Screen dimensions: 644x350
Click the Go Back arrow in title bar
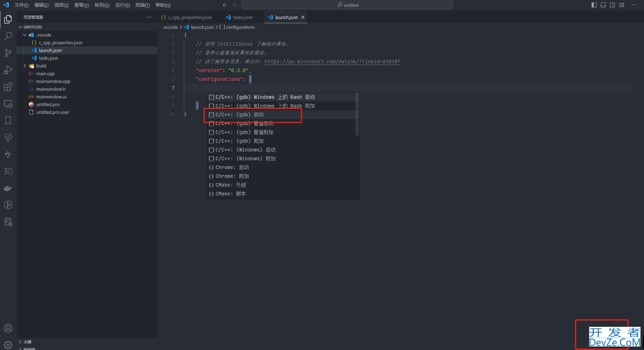point(225,5)
